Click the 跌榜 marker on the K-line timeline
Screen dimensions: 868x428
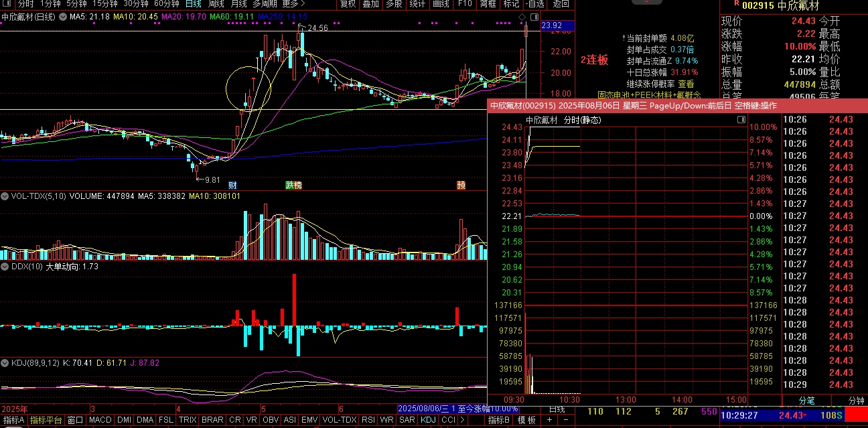coord(293,185)
